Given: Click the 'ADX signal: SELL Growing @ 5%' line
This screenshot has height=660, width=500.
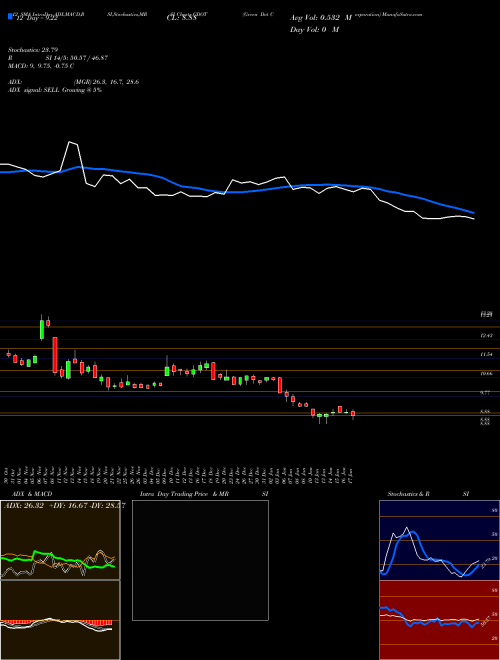Looking at the screenshot, I should tap(55, 90).
